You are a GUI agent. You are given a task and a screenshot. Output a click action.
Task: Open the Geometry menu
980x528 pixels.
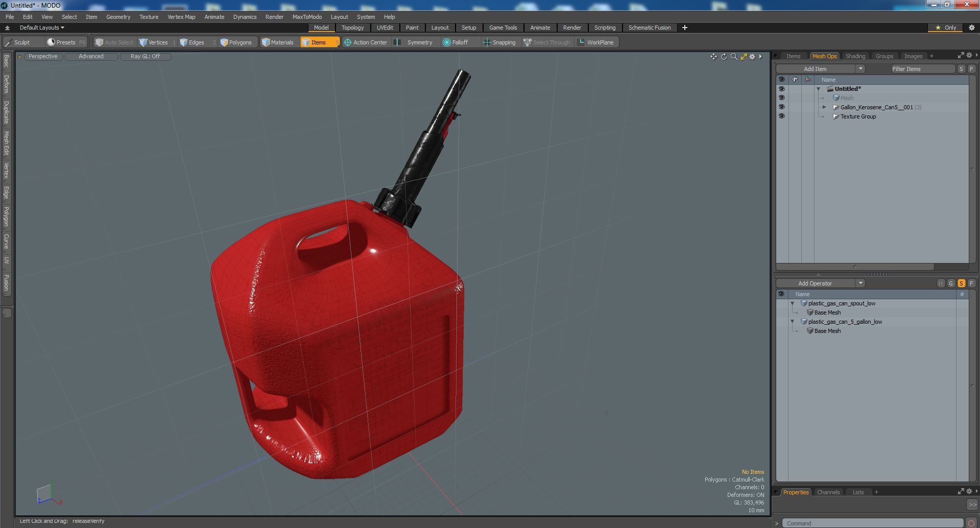click(118, 17)
